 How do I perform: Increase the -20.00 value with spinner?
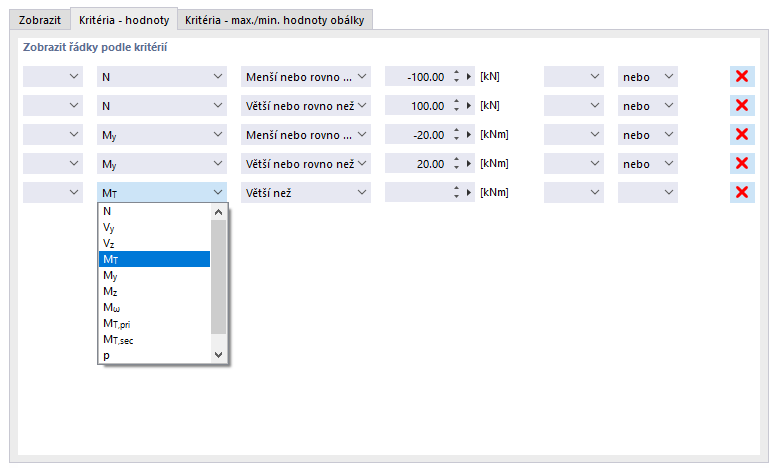[x=457, y=131]
